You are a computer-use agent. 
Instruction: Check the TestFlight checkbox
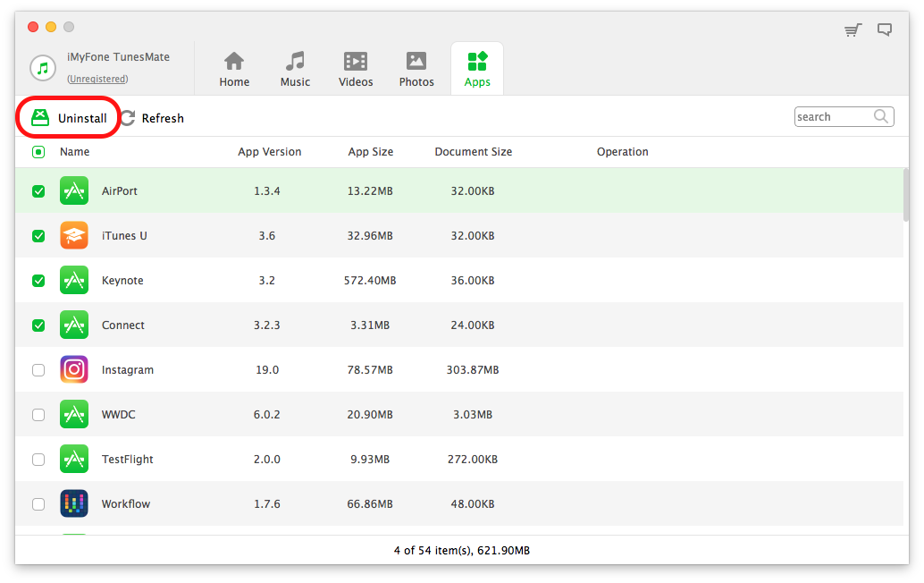tap(38, 460)
